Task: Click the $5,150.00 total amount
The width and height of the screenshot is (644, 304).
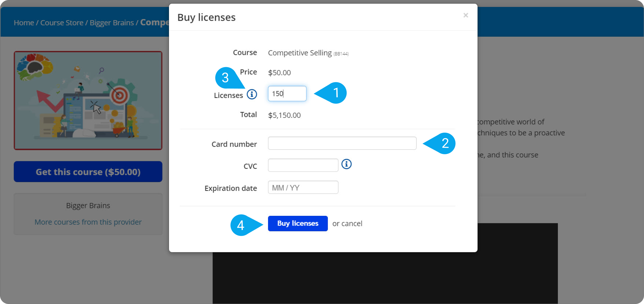Action: tap(284, 115)
